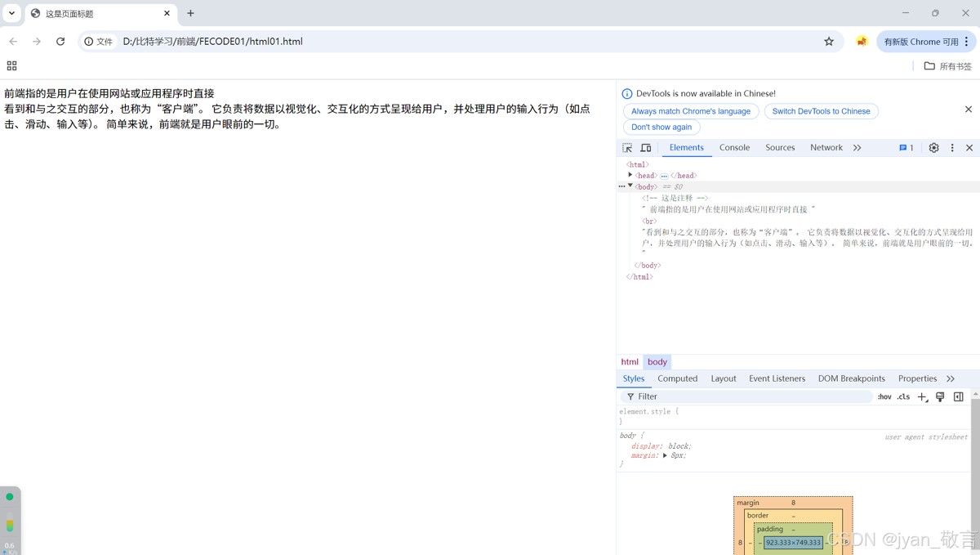
Task: Show more DevTools panel tabs
Action: click(857, 148)
